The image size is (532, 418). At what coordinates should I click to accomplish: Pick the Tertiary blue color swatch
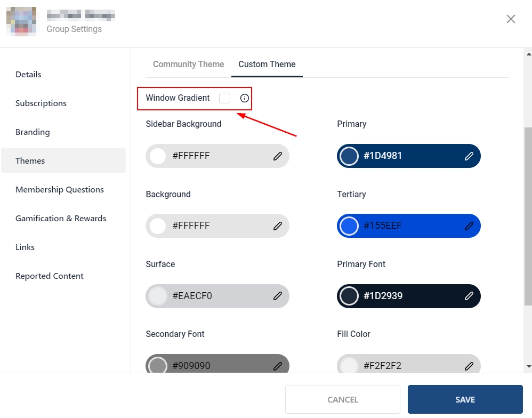tap(349, 226)
